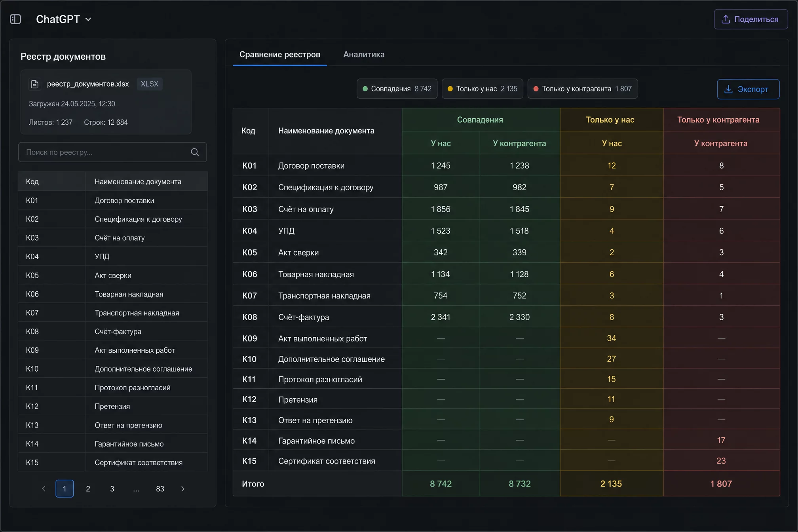Click value 11 in K12 row
798x532 pixels.
(612, 399)
